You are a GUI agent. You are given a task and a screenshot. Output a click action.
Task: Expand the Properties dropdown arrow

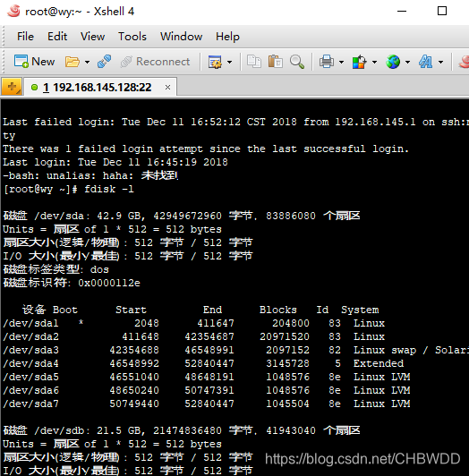230,63
